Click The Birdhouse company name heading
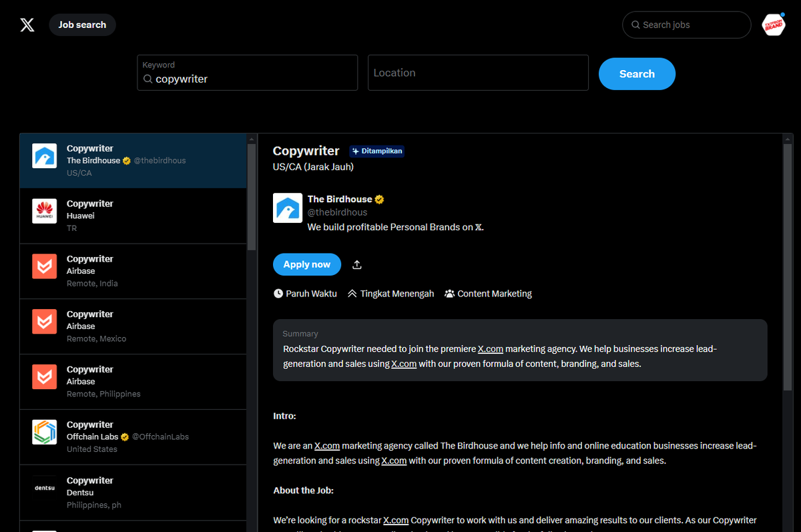801x532 pixels. pos(340,199)
